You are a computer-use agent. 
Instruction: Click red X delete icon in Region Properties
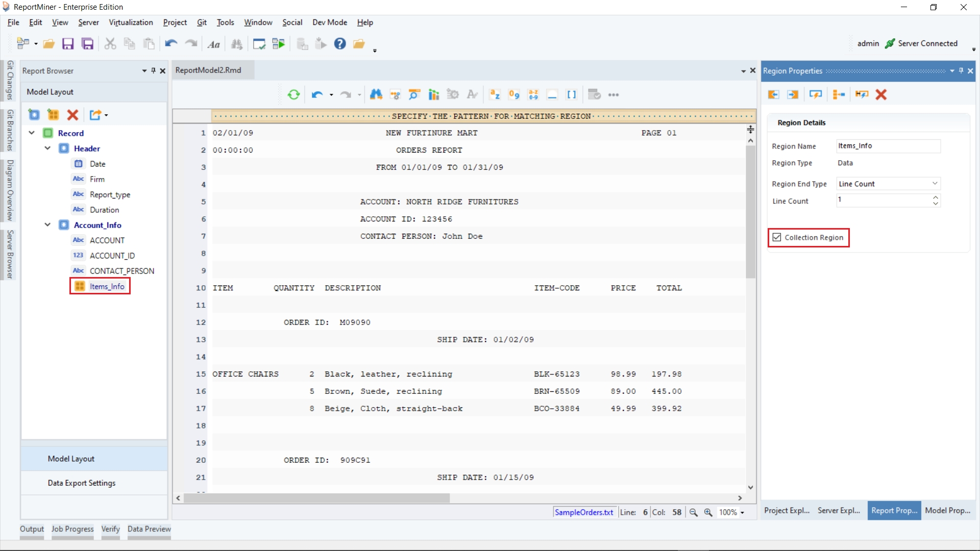[881, 94]
